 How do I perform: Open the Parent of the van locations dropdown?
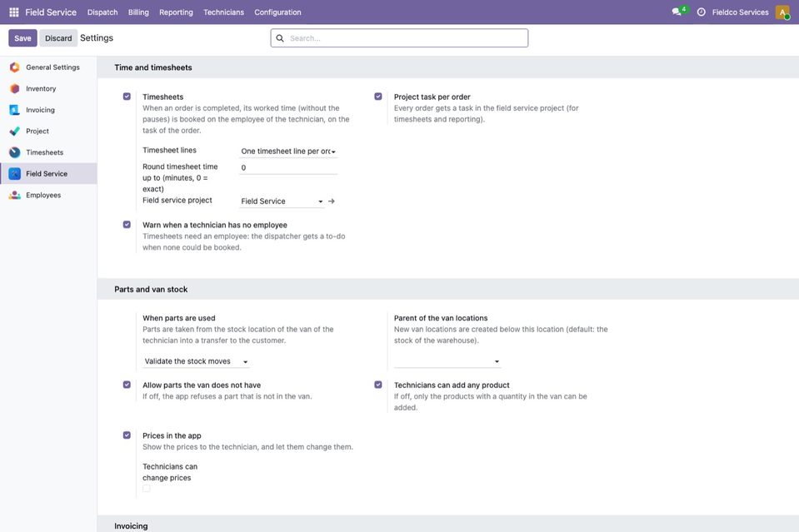(x=447, y=361)
